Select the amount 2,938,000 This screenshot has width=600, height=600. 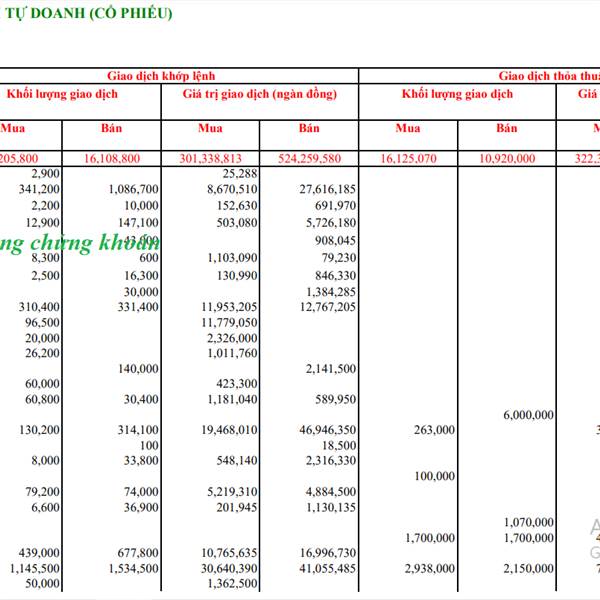430,568
